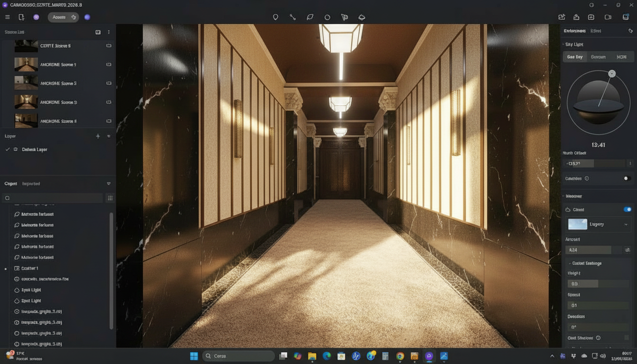Open the cloud preset dropdown with sky thumbnail
This screenshot has height=364, width=637.
(598, 224)
